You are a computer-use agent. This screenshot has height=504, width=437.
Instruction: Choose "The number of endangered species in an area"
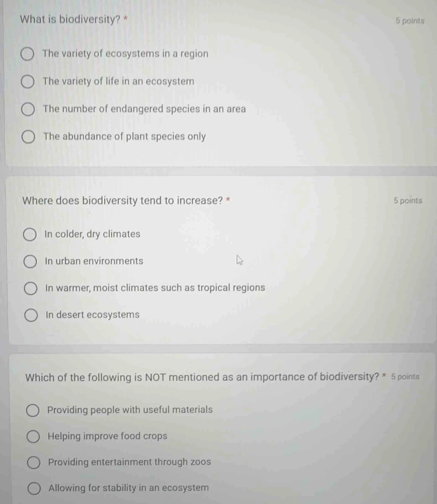[27, 109]
